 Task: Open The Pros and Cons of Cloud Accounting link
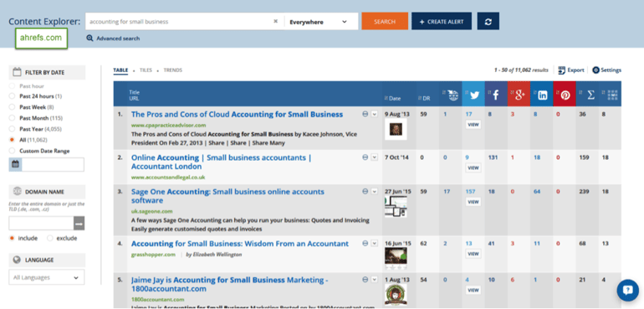point(237,115)
